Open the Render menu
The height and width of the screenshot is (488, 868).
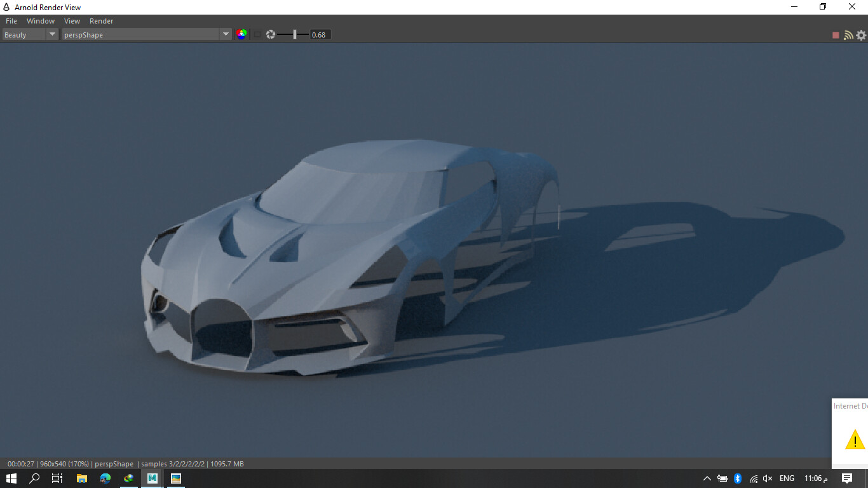coord(101,20)
